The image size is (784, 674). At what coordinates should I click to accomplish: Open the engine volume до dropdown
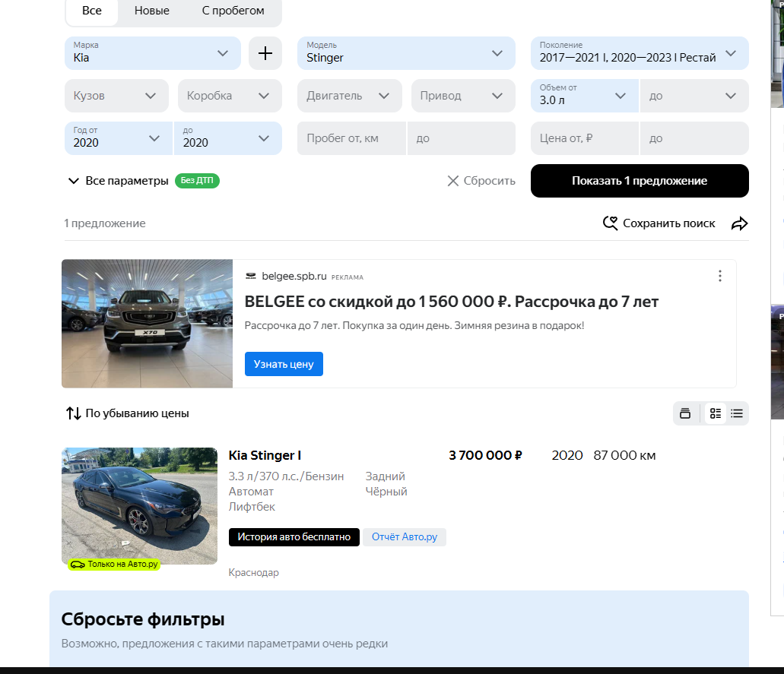(x=694, y=96)
